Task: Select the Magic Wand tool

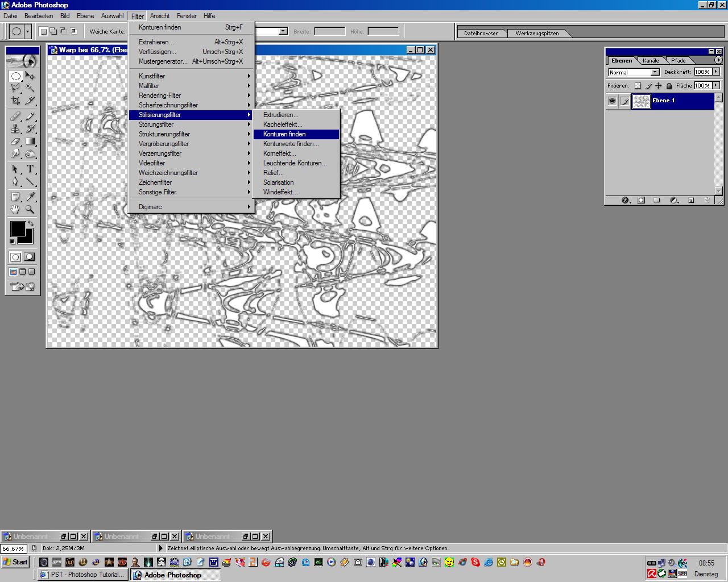Action: pos(30,88)
